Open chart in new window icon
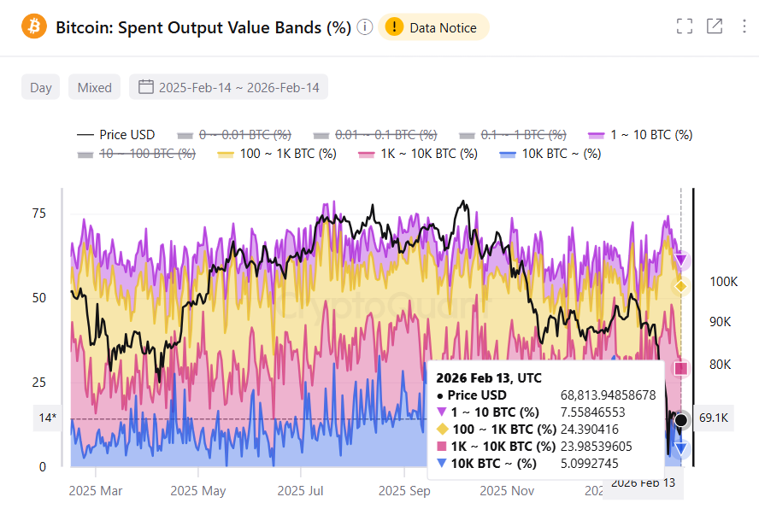Screen dimensions: 759x532 coord(715,26)
